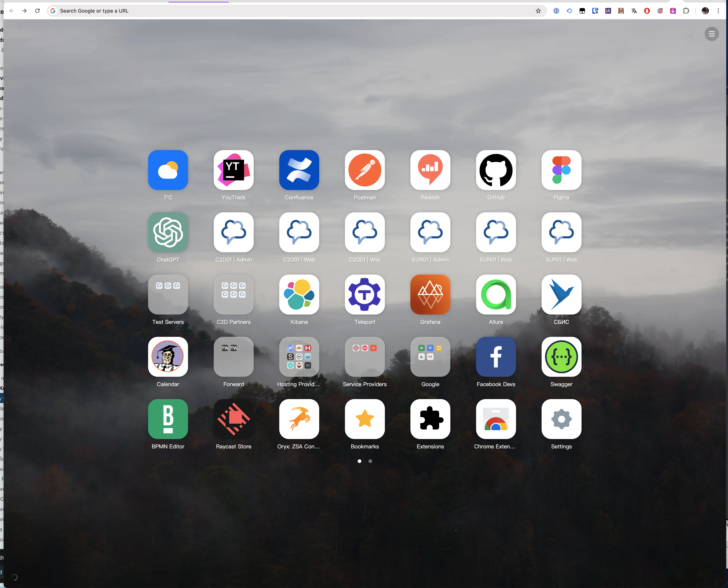Open the Redash tile
728x588 pixels.
pyautogui.click(x=430, y=170)
